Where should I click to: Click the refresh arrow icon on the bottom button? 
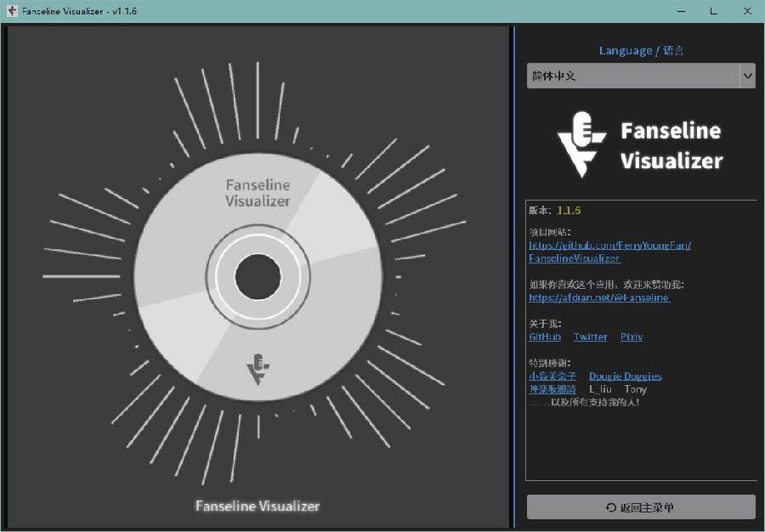[609, 507]
